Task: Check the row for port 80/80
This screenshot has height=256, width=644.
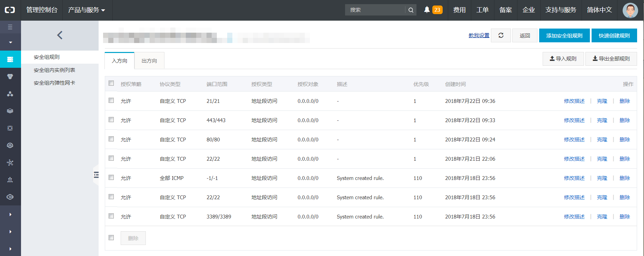Action: tap(111, 139)
